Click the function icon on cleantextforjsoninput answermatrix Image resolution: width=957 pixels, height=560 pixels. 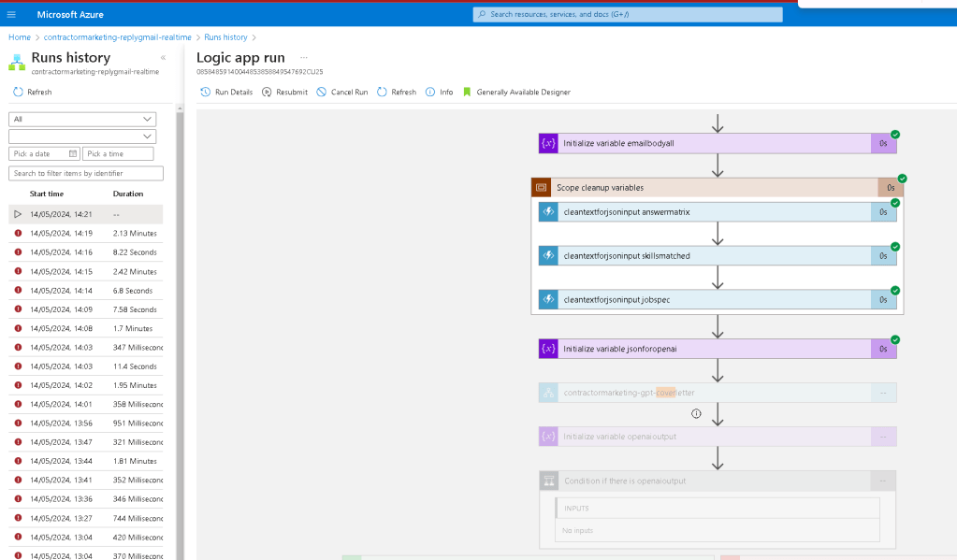[x=549, y=211]
